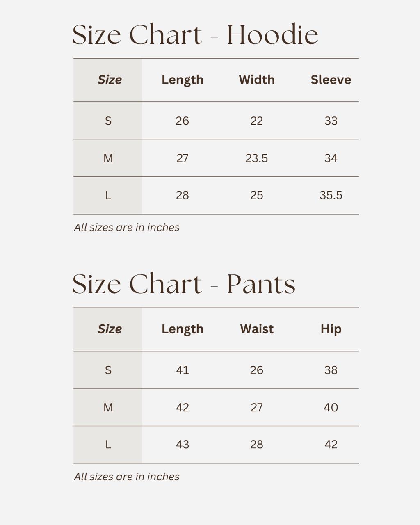Click the pants hip value 38
The height and width of the screenshot is (525, 420).
pyautogui.click(x=331, y=370)
